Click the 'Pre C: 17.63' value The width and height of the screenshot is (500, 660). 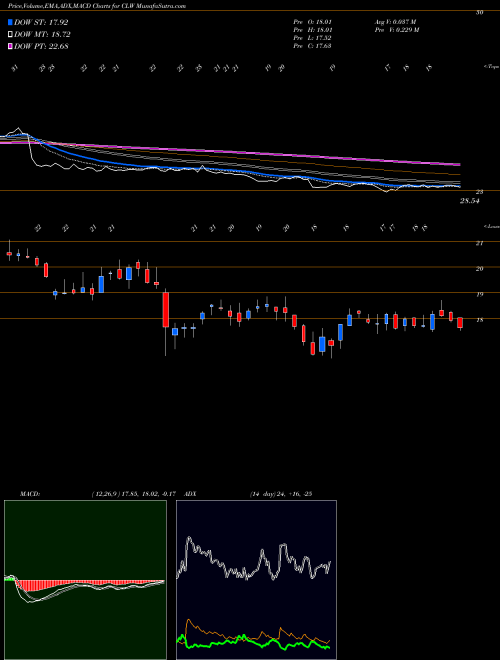312,46
